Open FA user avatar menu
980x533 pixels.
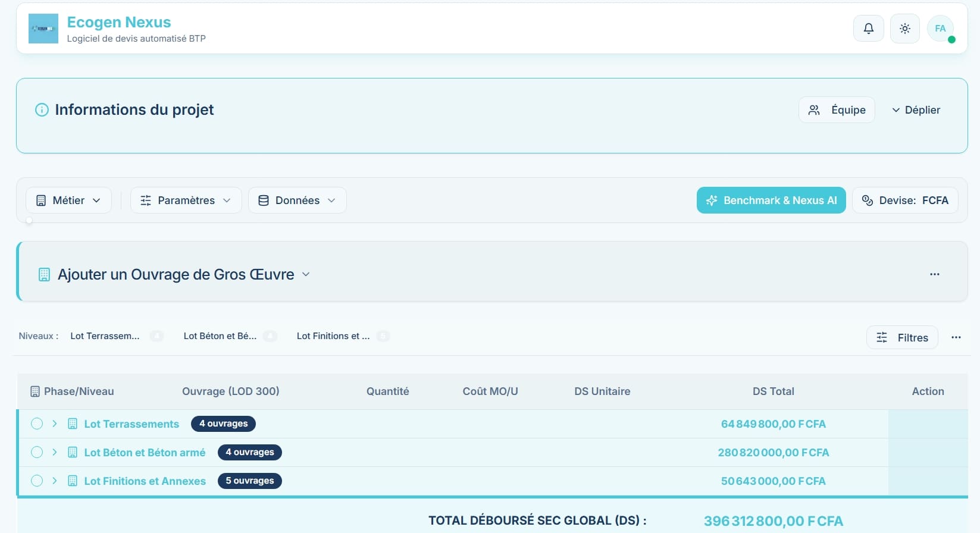tap(941, 29)
